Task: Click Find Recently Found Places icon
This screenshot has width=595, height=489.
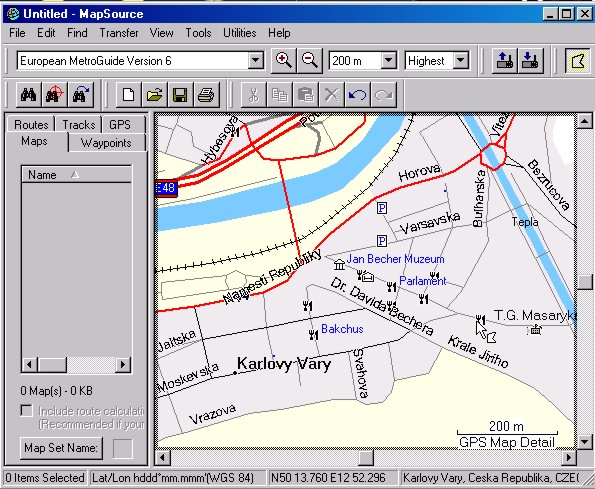Action: click(80, 94)
